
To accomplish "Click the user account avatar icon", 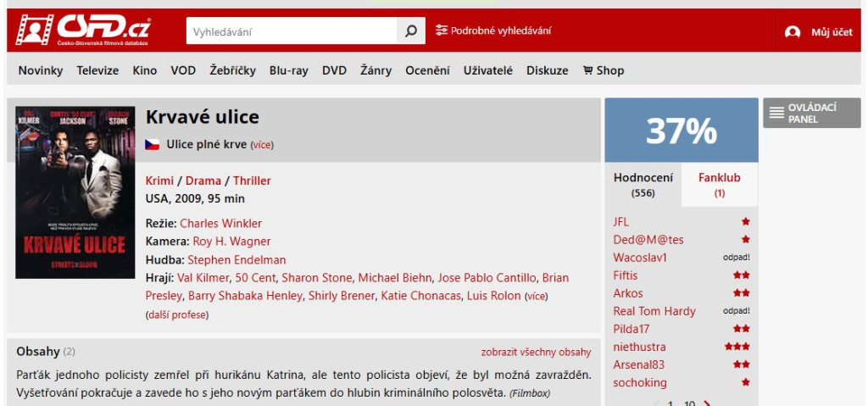I will tap(793, 32).
